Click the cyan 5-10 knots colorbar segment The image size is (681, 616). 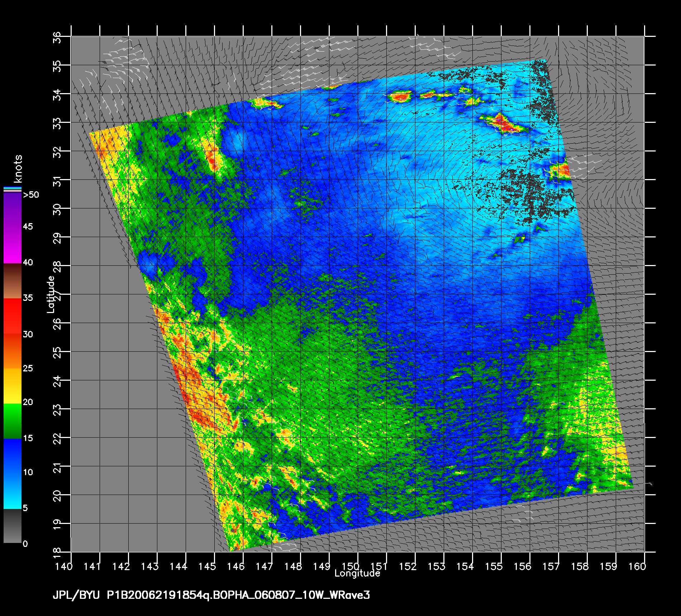(13, 491)
